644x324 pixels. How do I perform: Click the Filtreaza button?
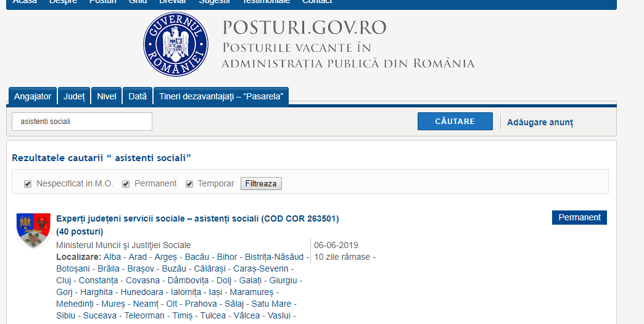261,184
